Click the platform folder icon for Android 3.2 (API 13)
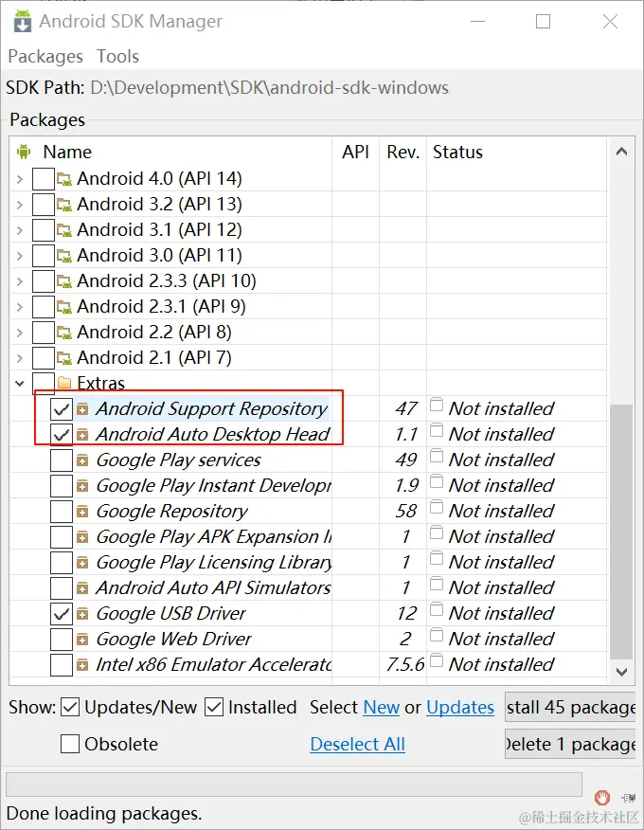 coord(64,205)
